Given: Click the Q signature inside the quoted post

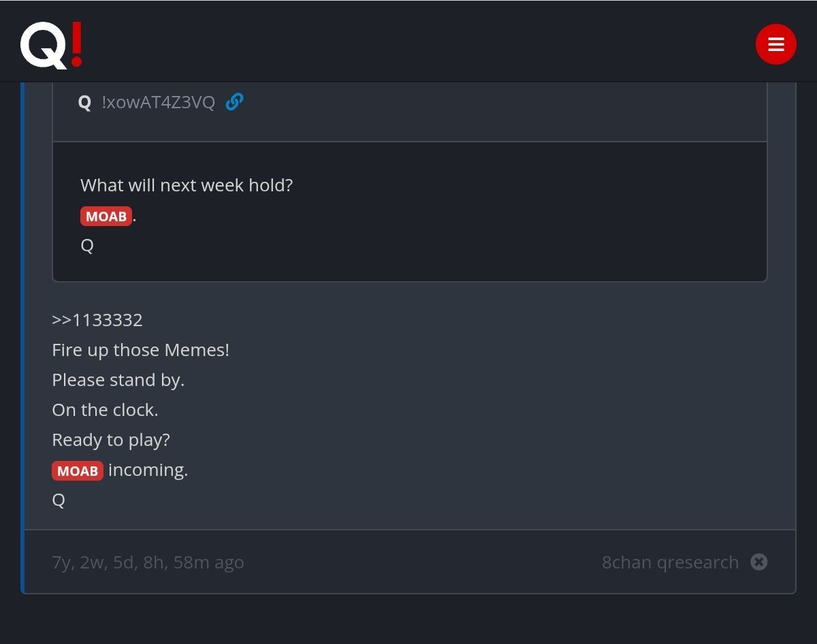Looking at the screenshot, I should click(87, 246).
